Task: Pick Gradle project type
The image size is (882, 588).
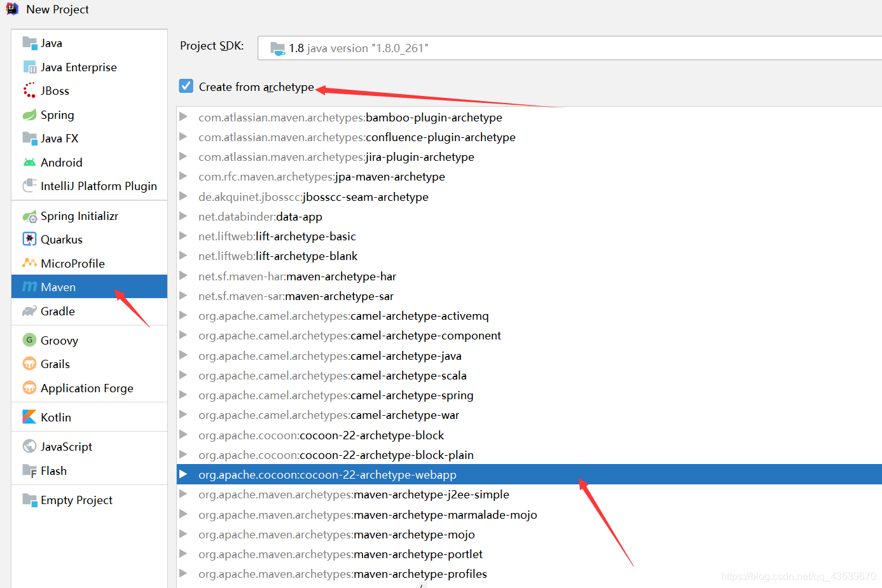Action: pos(89,311)
